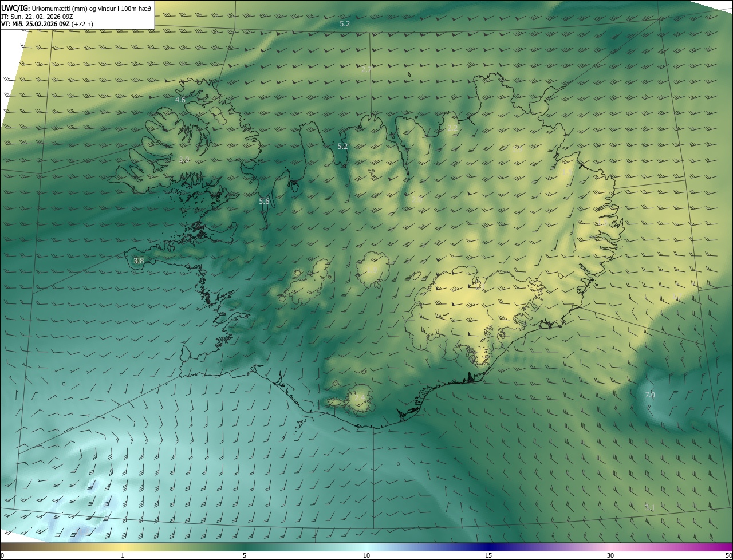Click the 'IT: Sun. 22. 02. 2026 09Z' line

[x=37, y=16]
